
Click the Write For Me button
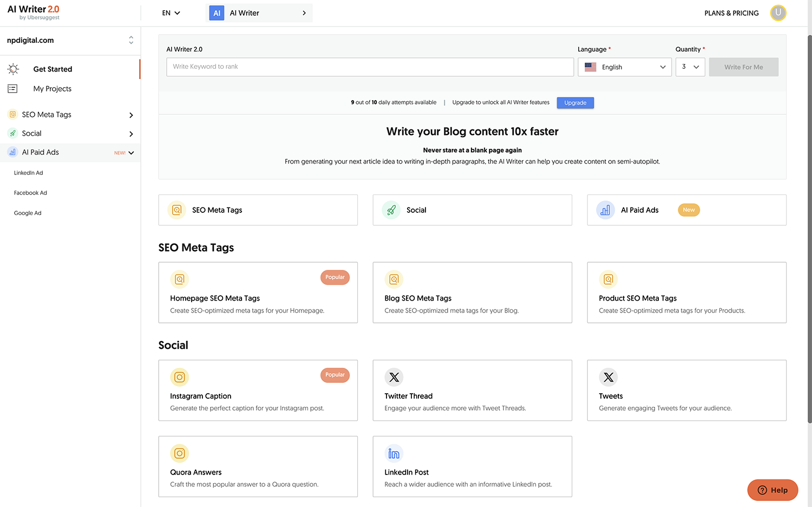click(743, 67)
